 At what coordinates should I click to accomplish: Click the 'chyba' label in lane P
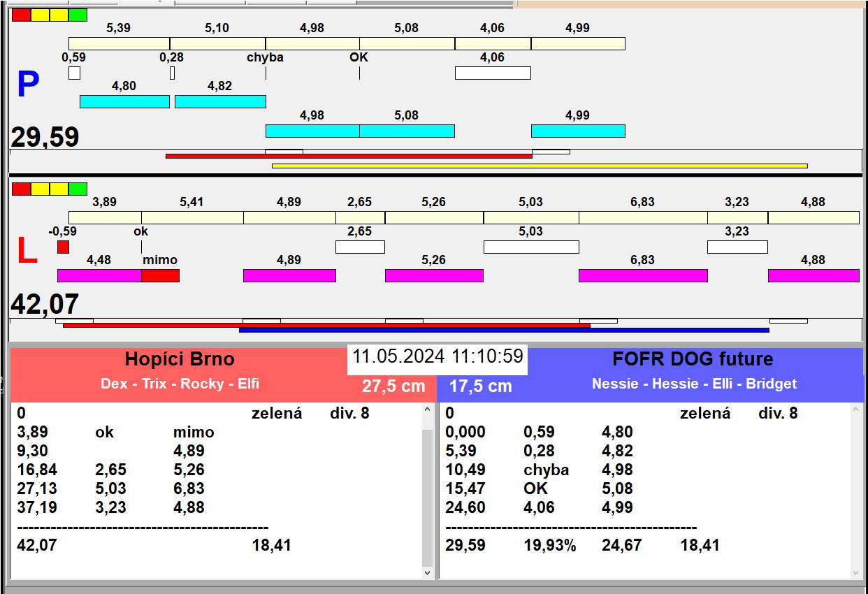tap(265, 57)
